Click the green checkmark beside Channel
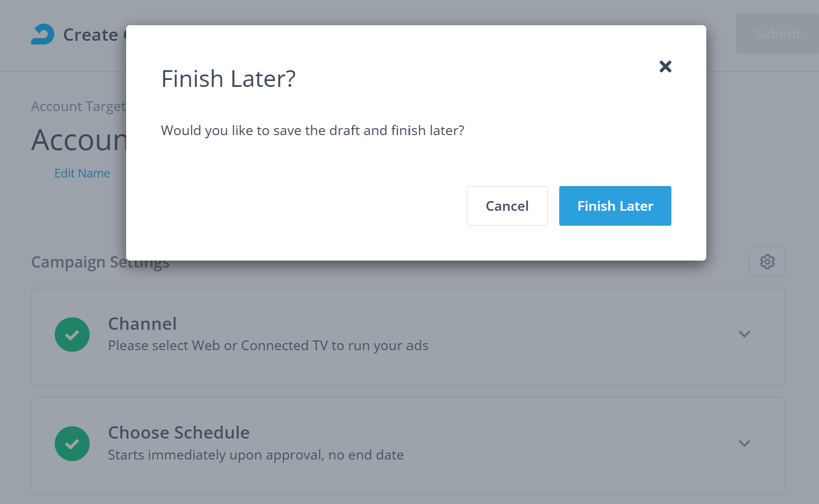 72,335
